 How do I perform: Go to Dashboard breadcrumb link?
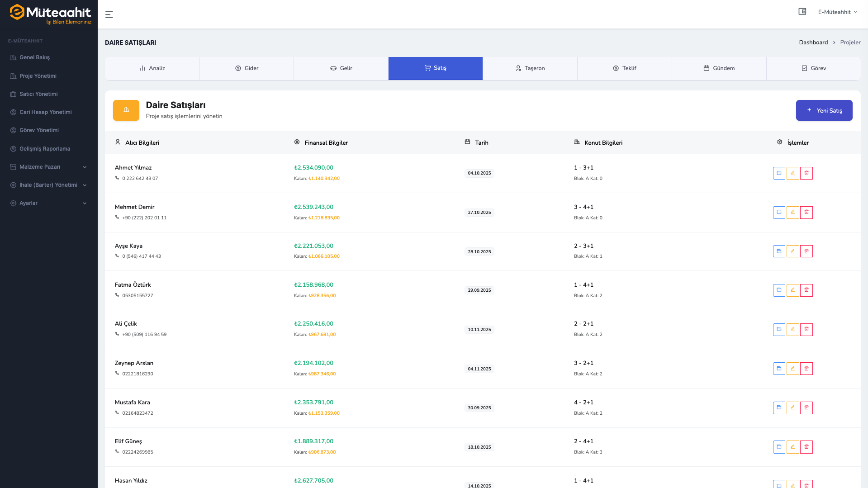813,43
